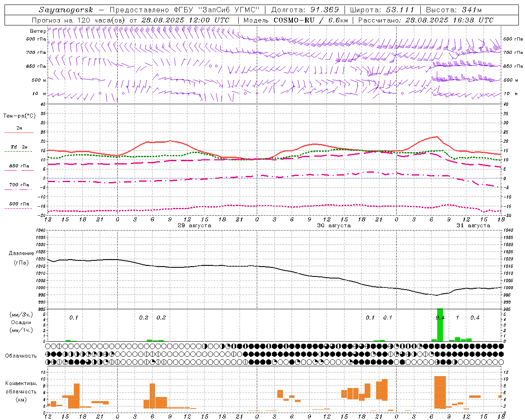
Task: Click the left 500 м wind level label
Action: (39, 80)
